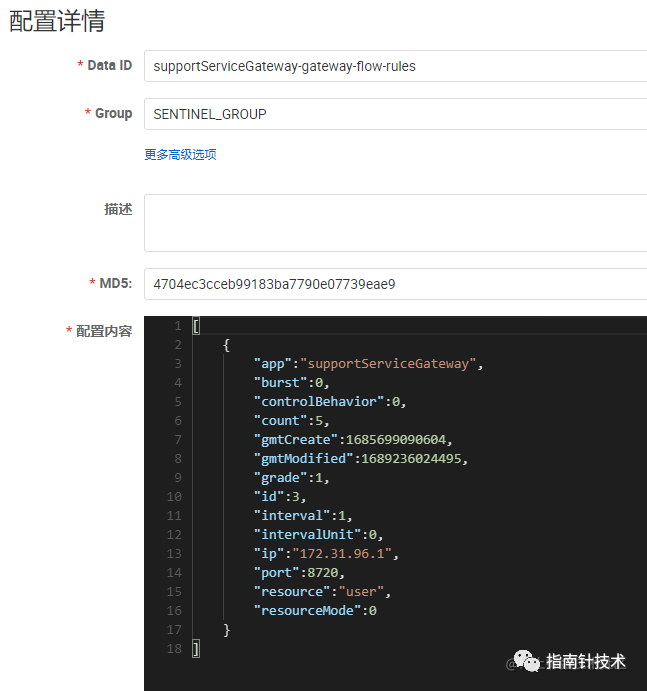The image size is (647, 691).
Task: Click the "resourceMode":0 line
Action: coord(315,610)
